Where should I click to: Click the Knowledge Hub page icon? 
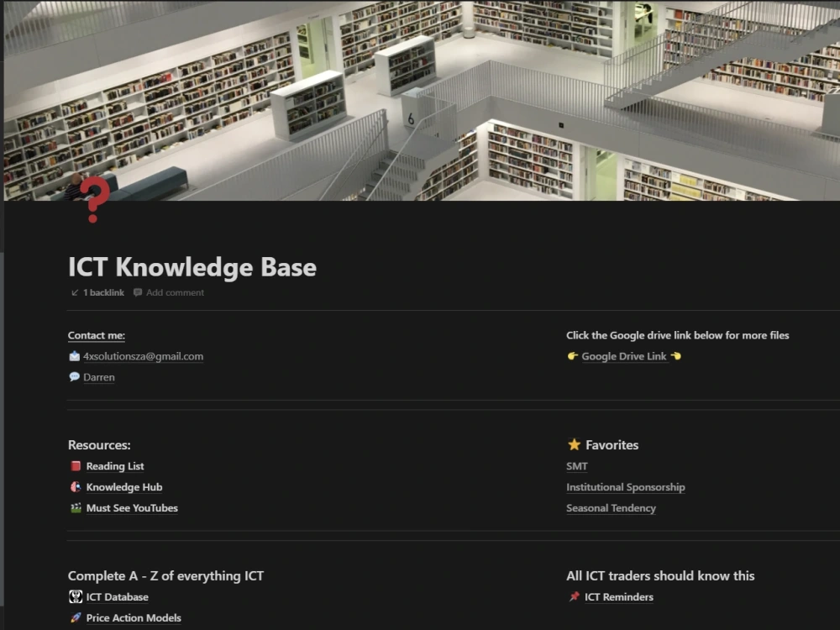tap(75, 487)
